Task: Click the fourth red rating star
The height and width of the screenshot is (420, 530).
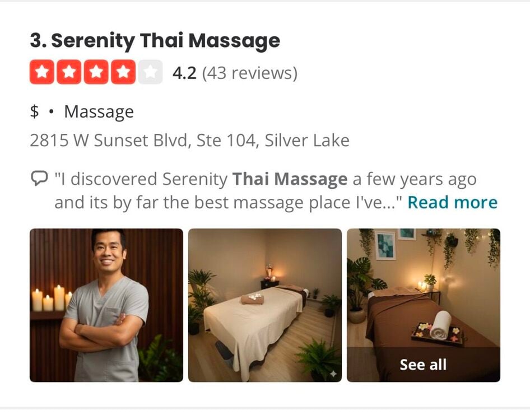Action: 123,72
